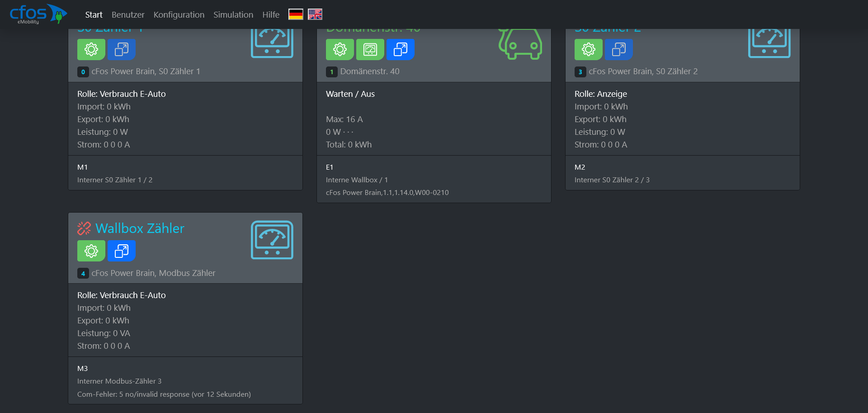Open the Hilfe menu

click(271, 14)
